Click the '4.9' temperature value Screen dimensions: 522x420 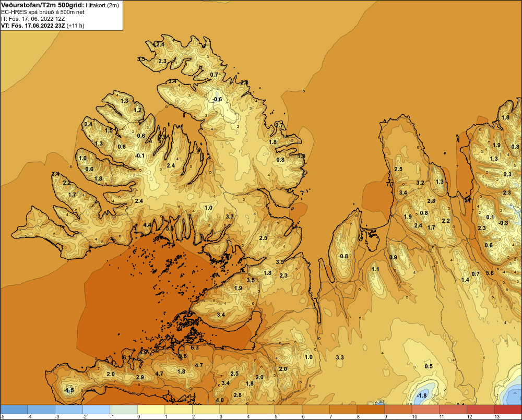coord(144,352)
